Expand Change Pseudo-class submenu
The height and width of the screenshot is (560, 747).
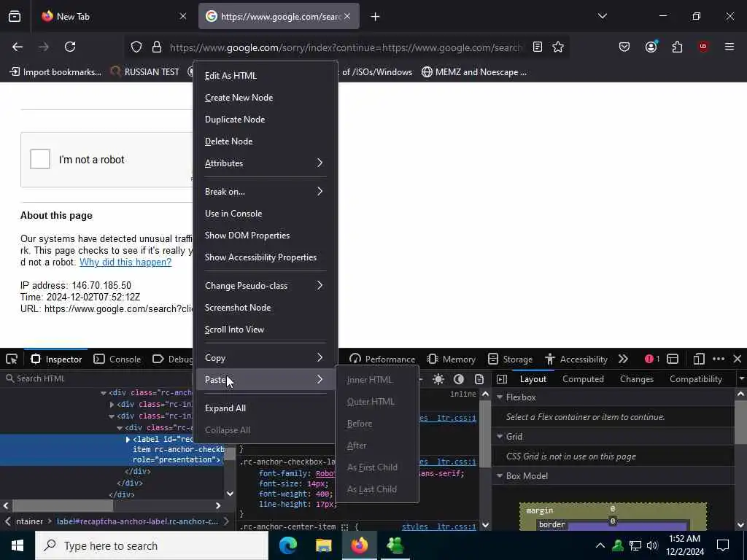point(266,286)
